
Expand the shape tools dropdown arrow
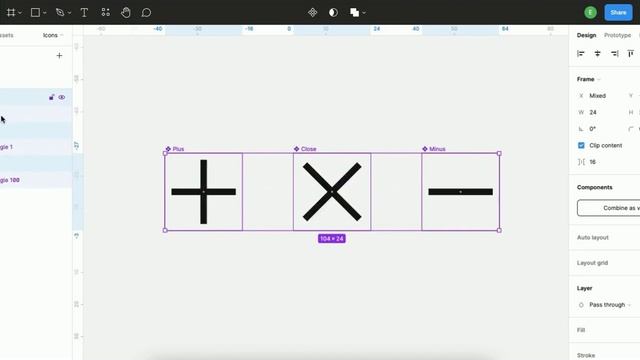(x=44, y=13)
